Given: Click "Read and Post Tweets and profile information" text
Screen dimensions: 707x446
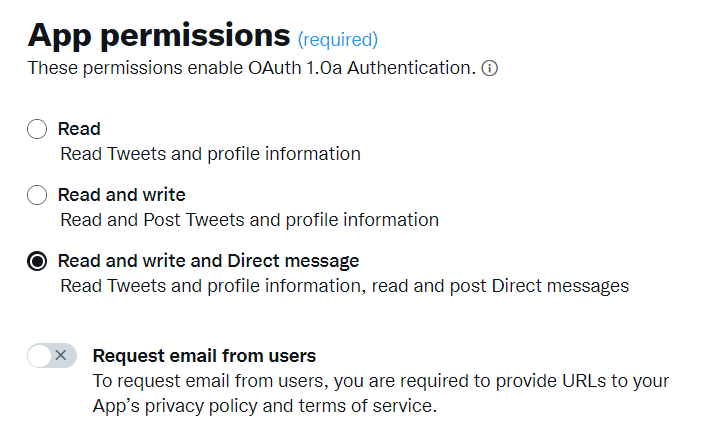Looking at the screenshot, I should (x=249, y=219).
